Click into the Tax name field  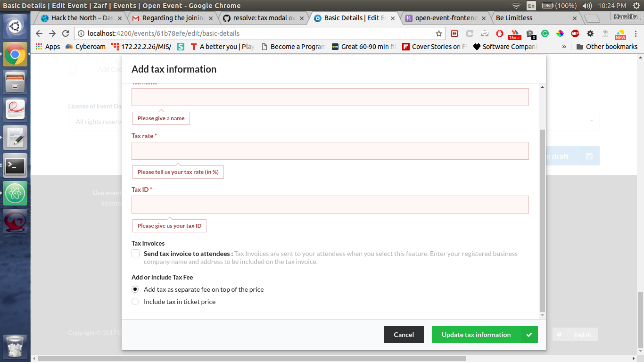(330, 97)
